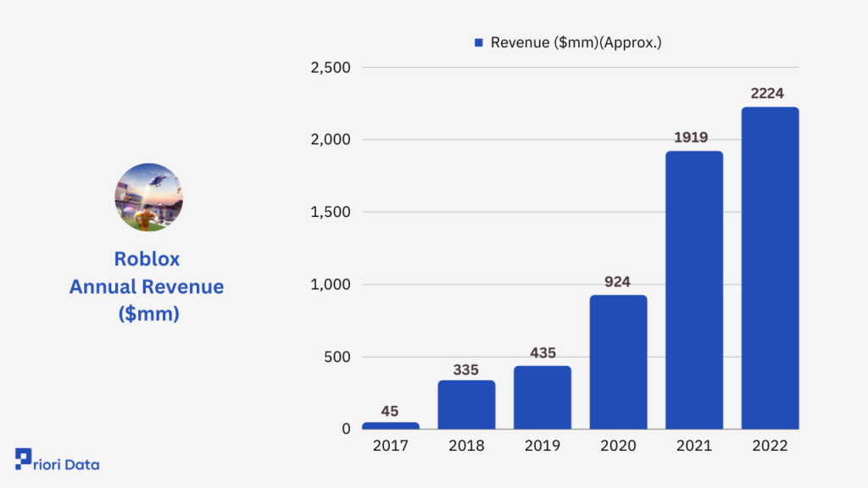Select the 2018 revenue bar
The image size is (868, 488).
coord(467,404)
